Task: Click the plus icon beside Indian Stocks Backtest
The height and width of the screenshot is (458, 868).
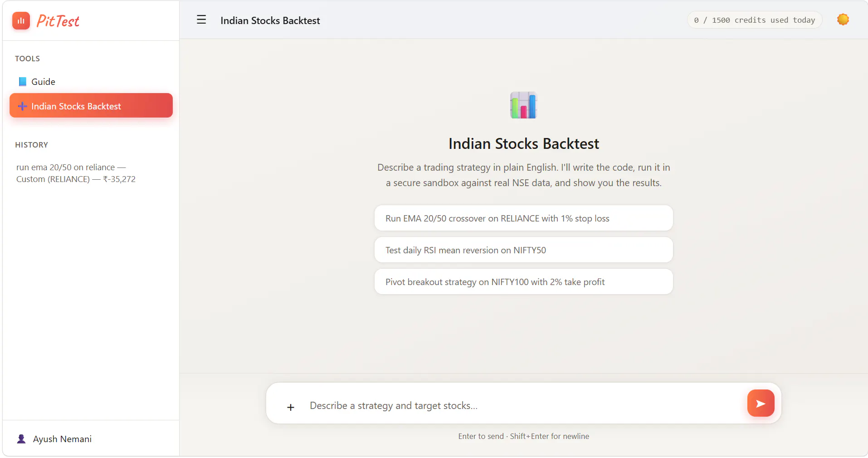Action: click(22, 106)
